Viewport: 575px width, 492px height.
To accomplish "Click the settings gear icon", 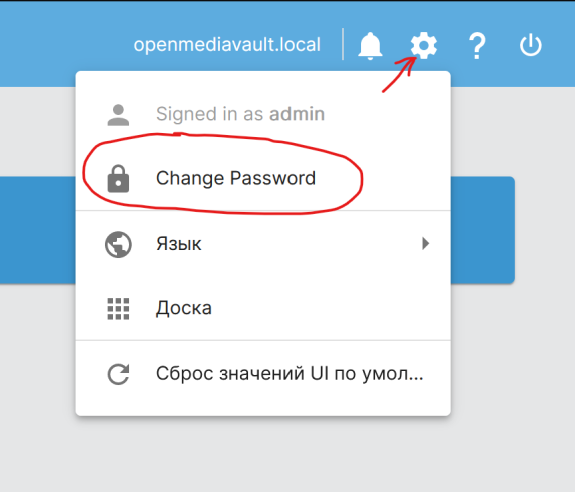I will [424, 45].
